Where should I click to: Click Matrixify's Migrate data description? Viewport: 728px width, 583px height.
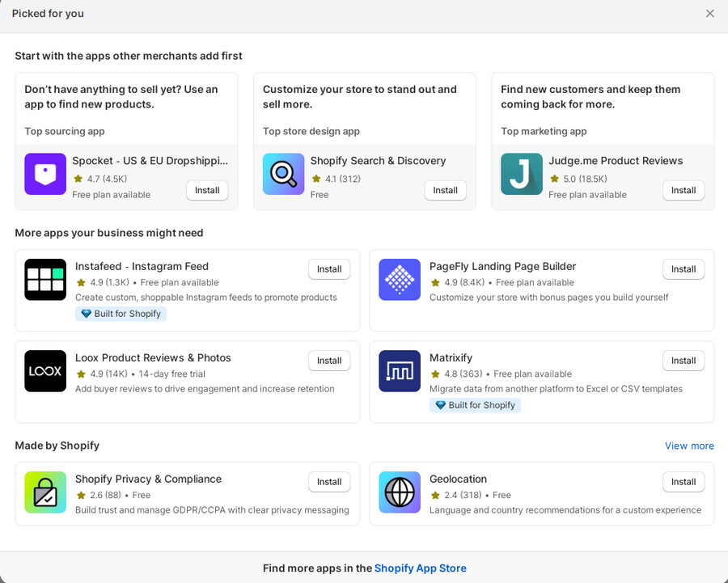[556, 388]
